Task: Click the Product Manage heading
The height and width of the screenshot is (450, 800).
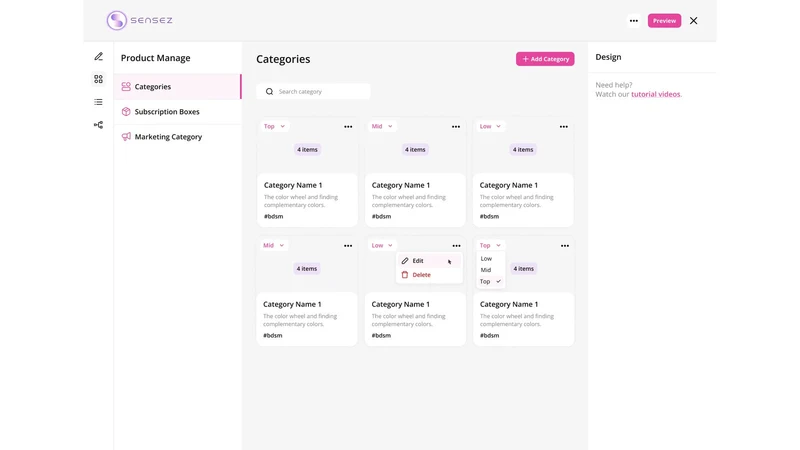Action: [x=156, y=58]
